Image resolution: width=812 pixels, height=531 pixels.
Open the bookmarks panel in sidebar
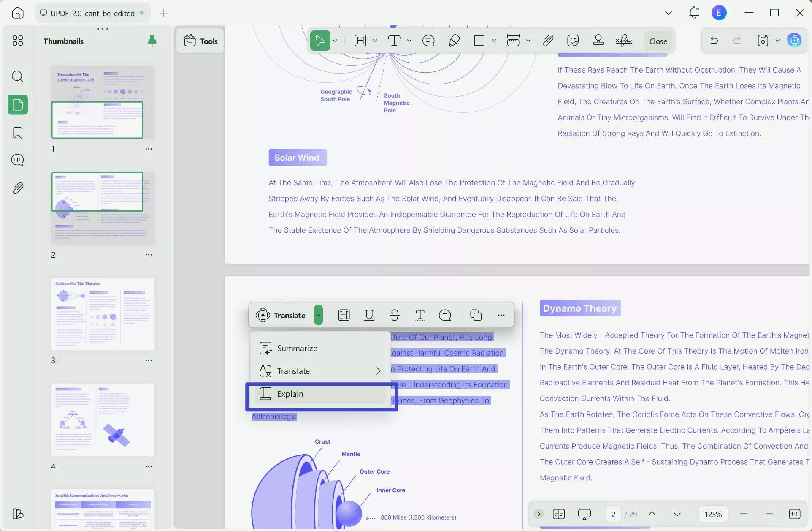tap(18, 133)
